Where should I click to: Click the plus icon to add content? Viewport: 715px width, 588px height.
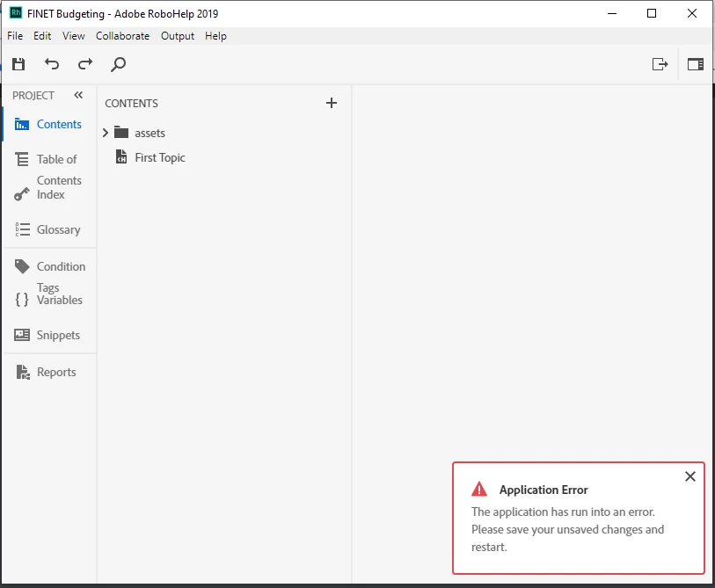(x=332, y=103)
